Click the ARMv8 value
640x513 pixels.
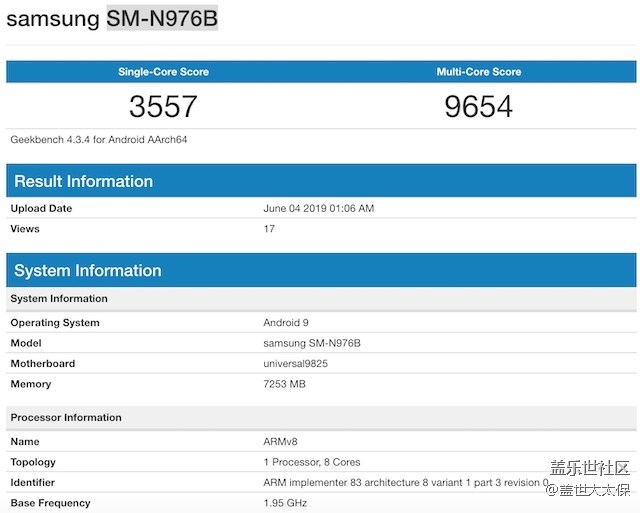280,442
